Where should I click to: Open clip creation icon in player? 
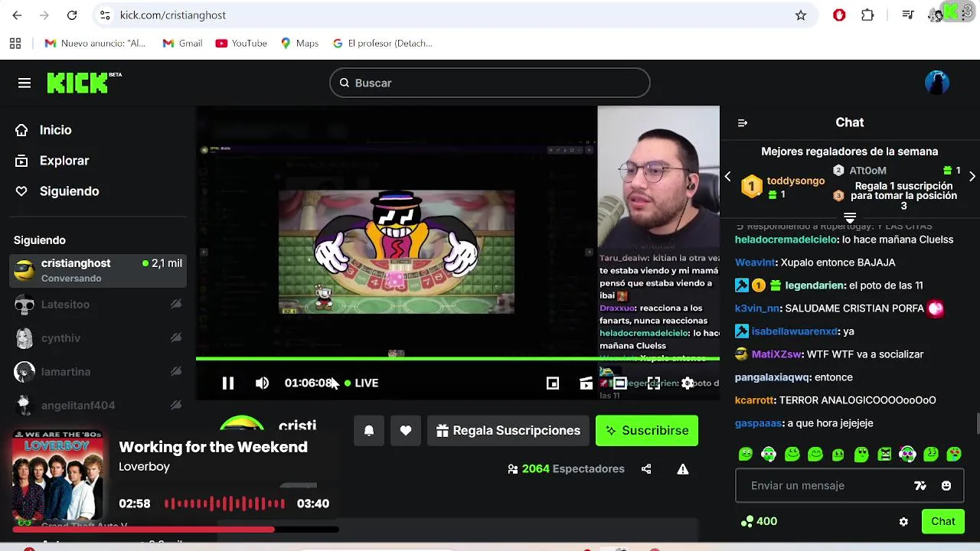586,383
